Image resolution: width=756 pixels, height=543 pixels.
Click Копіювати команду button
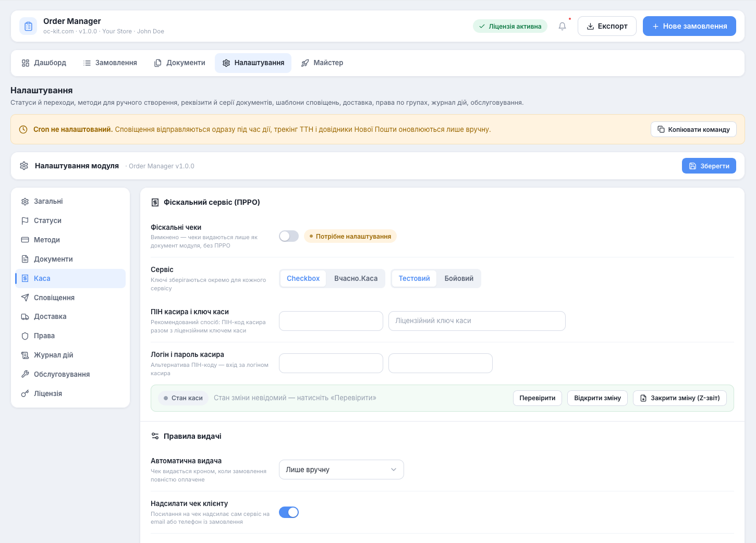693,129
